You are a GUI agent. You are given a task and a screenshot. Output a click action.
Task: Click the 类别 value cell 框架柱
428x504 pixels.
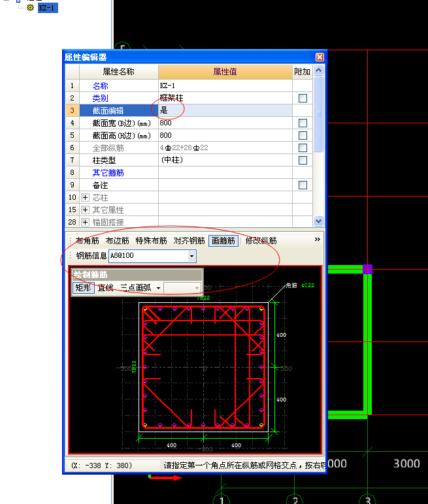tap(225, 98)
